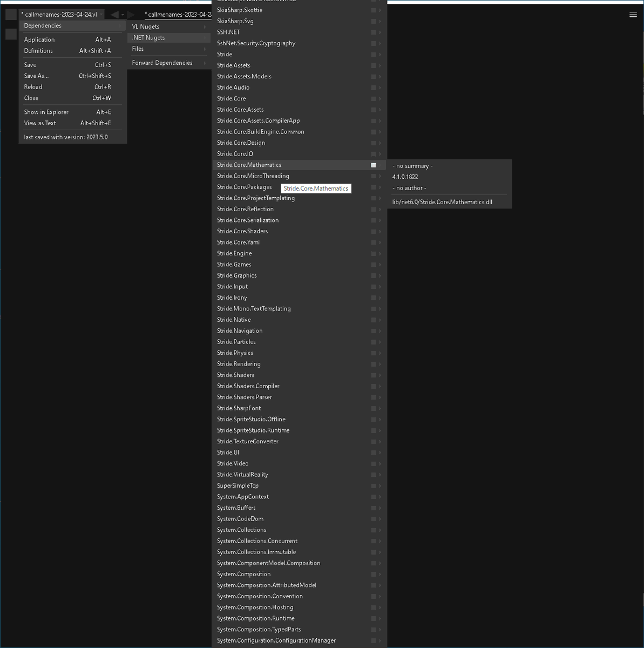Viewport: 644px width, 648px height.
Task: Check the Stride.Physics checkbox
Action: coord(373,353)
